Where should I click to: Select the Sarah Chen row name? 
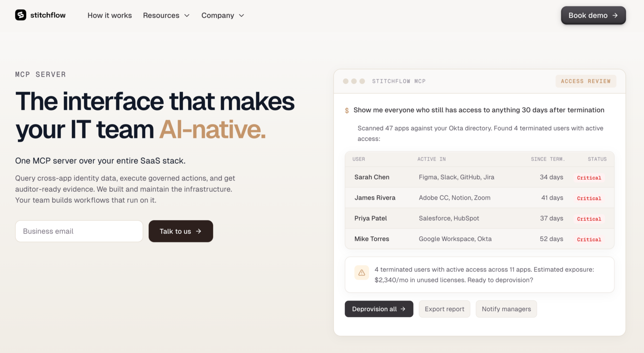(x=372, y=177)
